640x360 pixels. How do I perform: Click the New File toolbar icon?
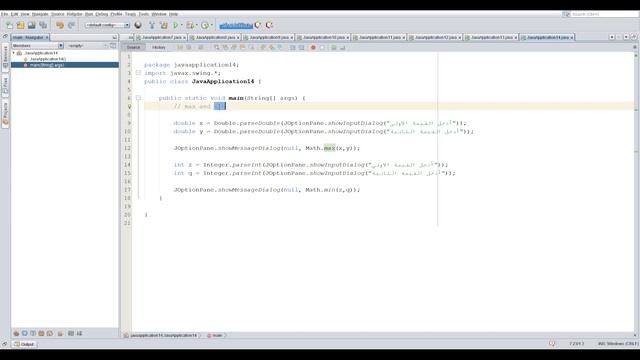pyautogui.click(x=9, y=25)
